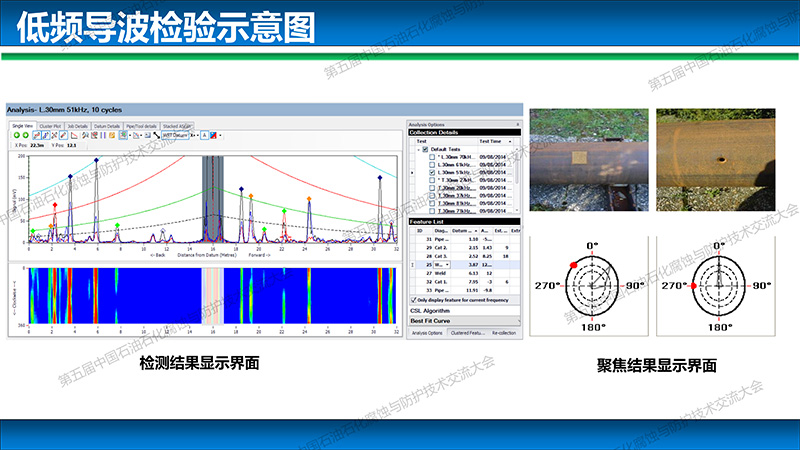
Task: Click the X Pos value 22.3m
Action: [37, 145]
